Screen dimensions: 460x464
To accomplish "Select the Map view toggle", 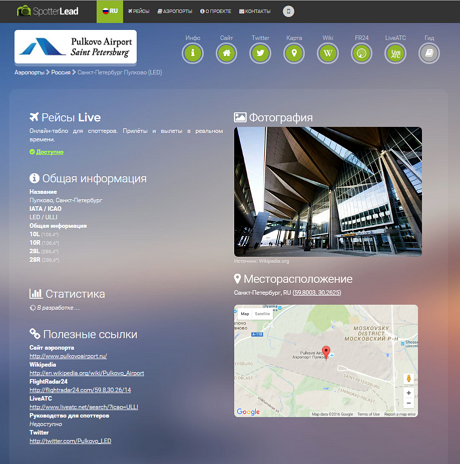I will click(245, 314).
